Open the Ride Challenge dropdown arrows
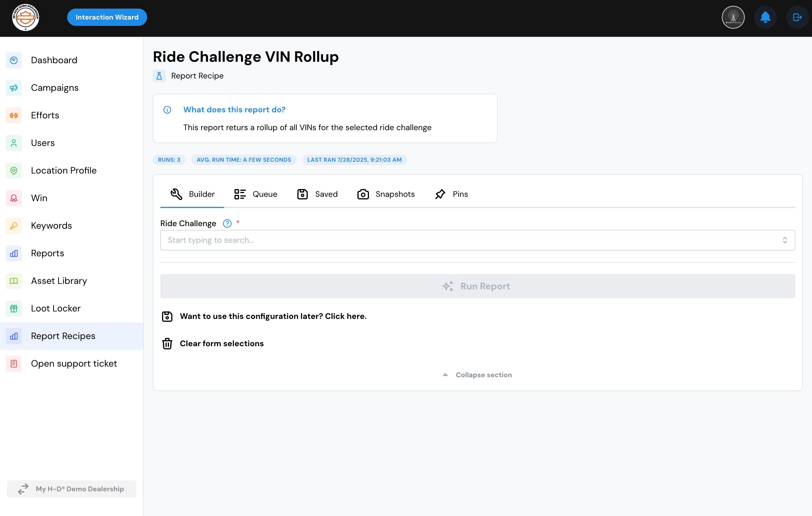Viewport: 812px width, 516px height. pos(785,240)
